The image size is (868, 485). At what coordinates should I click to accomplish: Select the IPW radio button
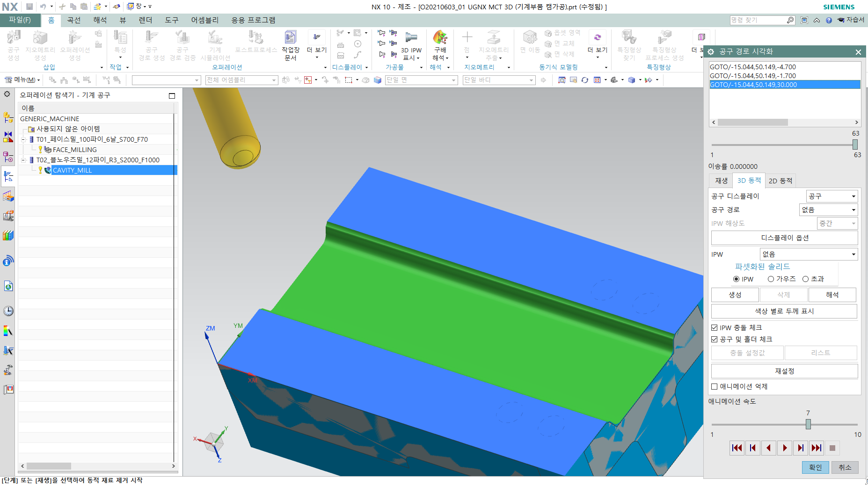736,279
